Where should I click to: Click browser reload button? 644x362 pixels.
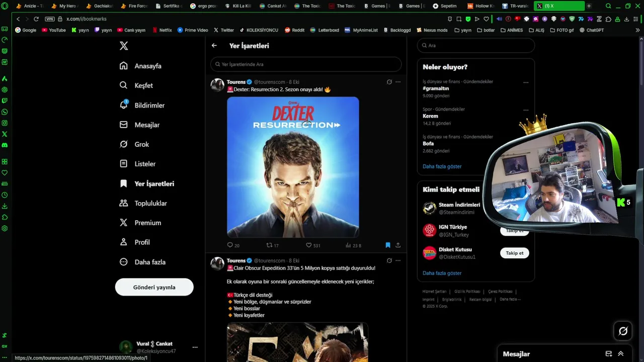pos(36,19)
